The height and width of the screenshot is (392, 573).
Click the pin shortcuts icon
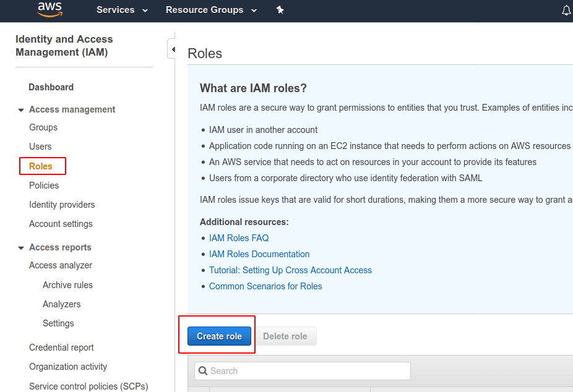(x=280, y=10)
